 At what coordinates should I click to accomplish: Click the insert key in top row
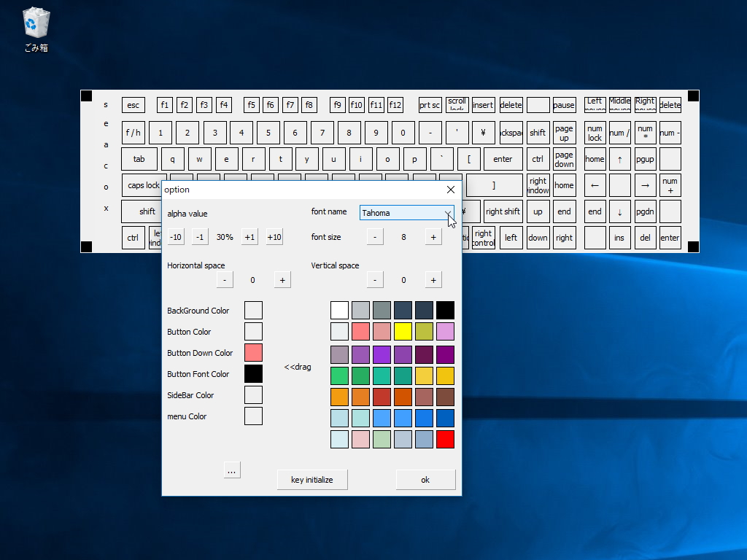(483, 105)
